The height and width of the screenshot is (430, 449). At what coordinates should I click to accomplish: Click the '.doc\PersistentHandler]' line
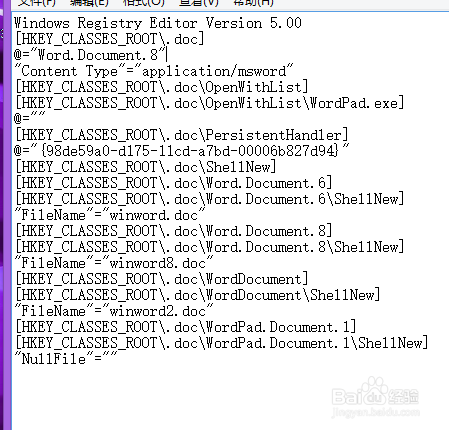pyautogui.click(x=182, y=135)
